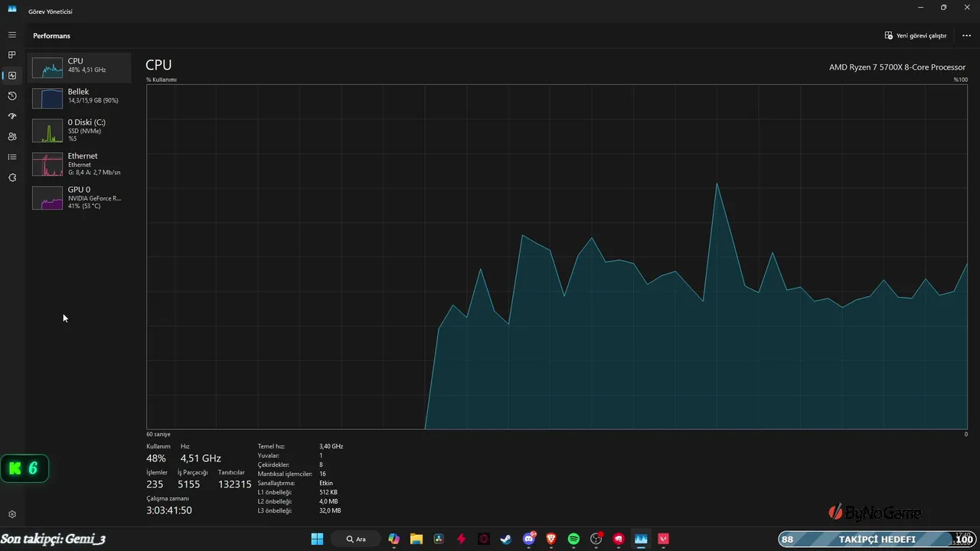Click the 235 processes count
980x551 pixels.
(x=155, y=484)
